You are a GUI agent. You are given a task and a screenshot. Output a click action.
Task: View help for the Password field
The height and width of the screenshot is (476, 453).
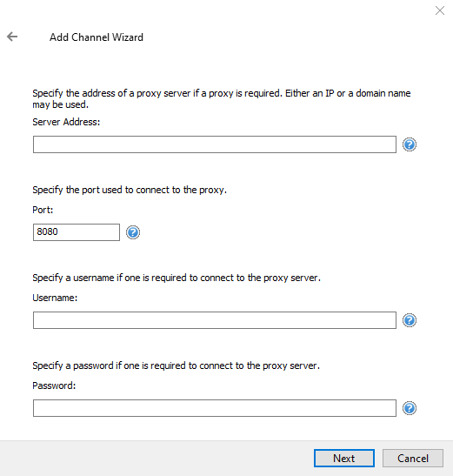[x=410, y=408]
